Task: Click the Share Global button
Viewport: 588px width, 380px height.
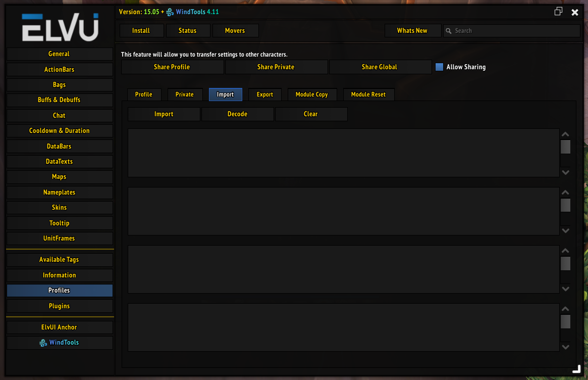Action: [x=380, y=67]
